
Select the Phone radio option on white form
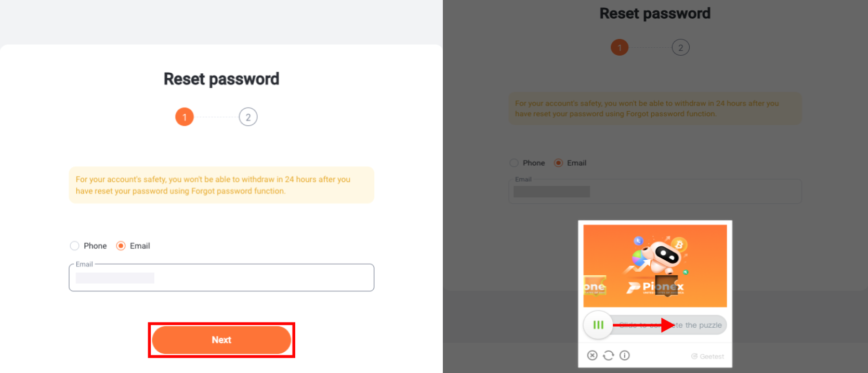[74, 246]
